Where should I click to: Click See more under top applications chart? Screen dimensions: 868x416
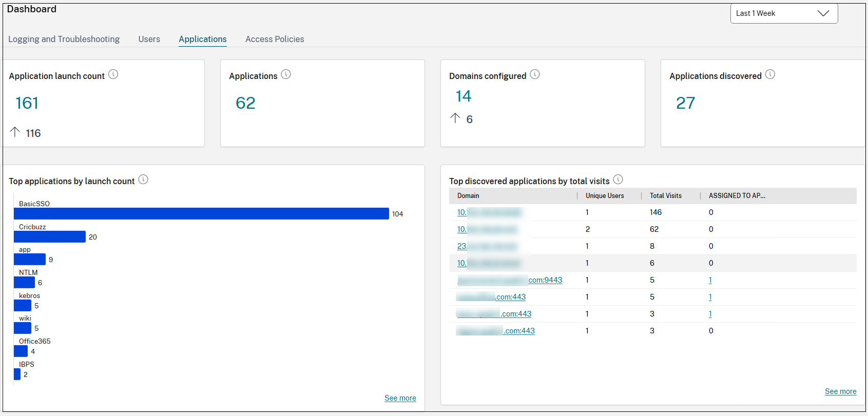[x=400, y=398]
